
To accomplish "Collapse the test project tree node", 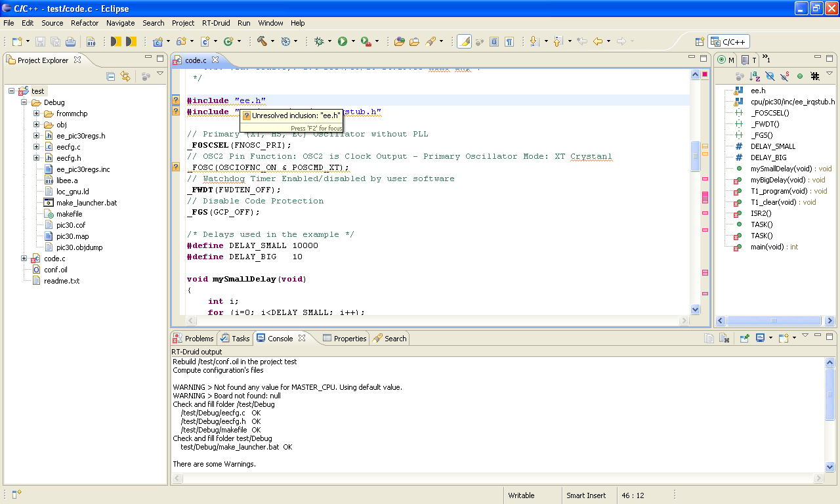I will [12, 91].
